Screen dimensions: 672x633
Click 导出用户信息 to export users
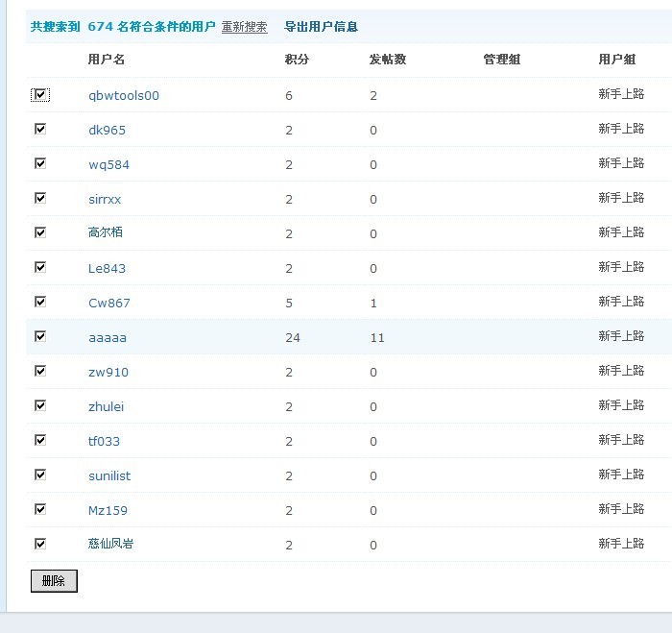(x=321, y=27)
